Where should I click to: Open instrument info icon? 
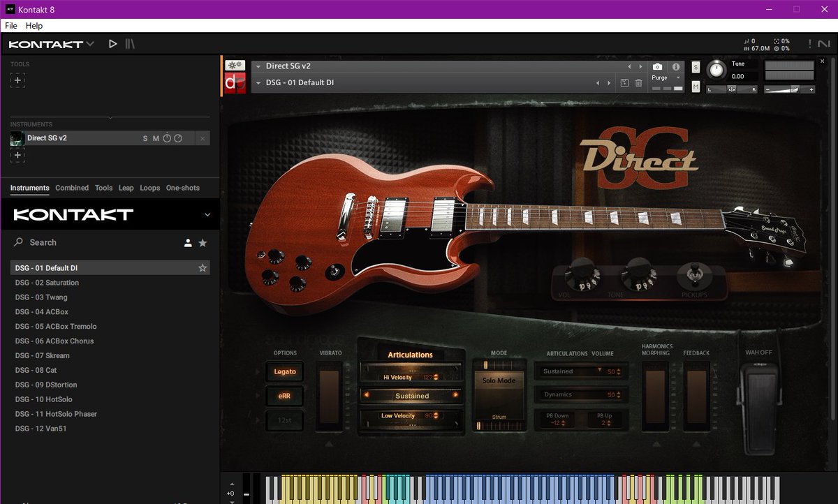click(676, 66)
